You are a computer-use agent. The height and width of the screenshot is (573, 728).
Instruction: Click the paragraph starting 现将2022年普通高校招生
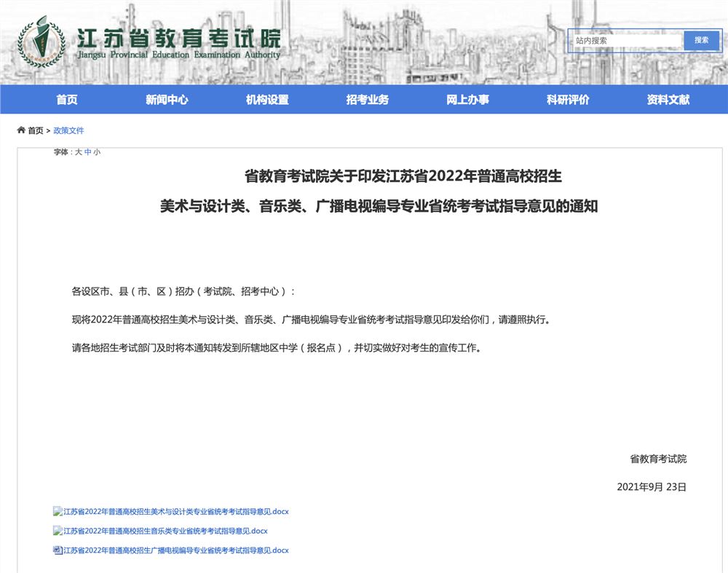tap(311, 320)
